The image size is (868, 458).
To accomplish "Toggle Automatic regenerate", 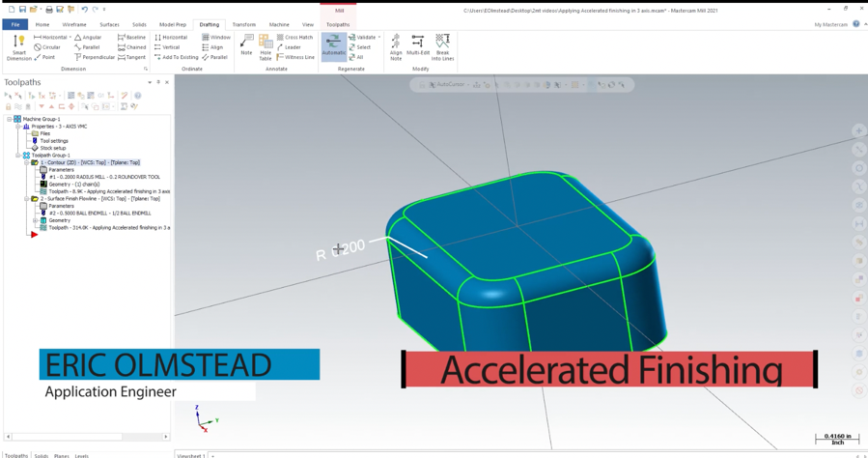I will (334, 46).
